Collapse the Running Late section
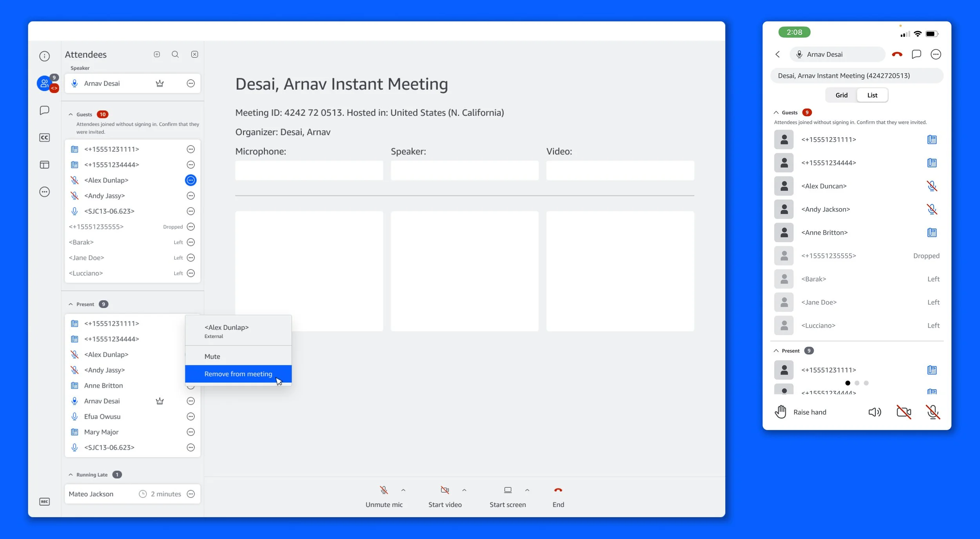980x539 pixels. click(71, 475)
